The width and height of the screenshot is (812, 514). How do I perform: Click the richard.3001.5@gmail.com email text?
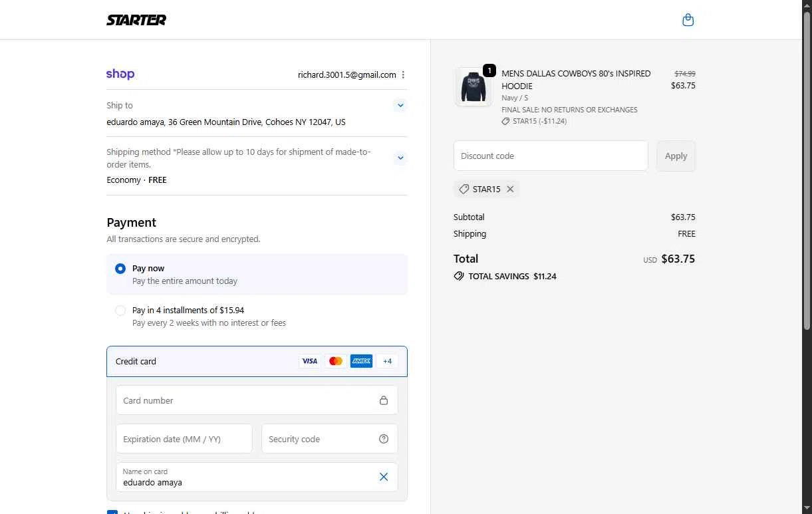[347, 75]
